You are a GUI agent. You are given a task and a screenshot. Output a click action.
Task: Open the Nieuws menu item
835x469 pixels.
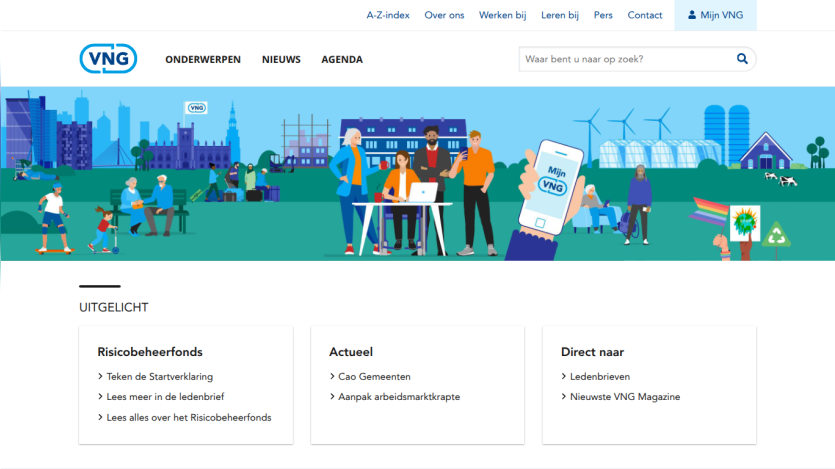tap(281, 60)
